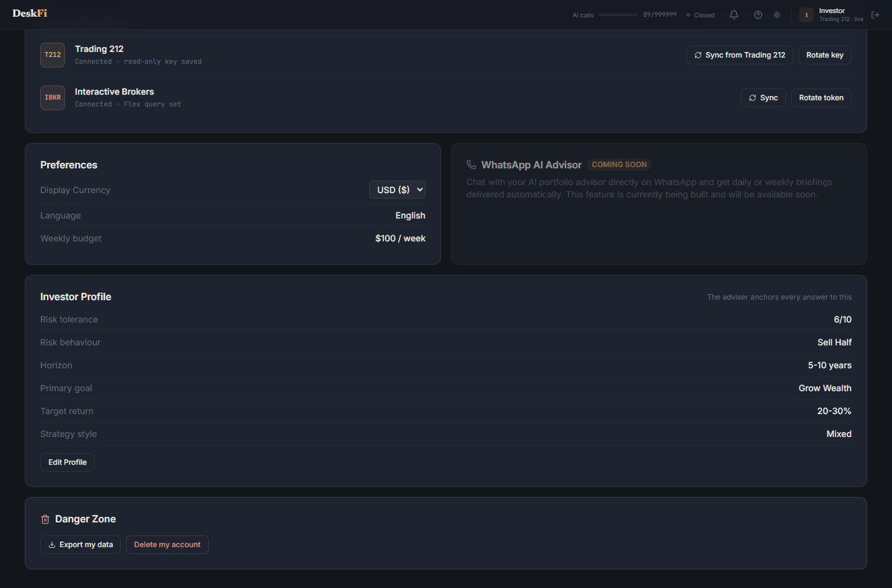
Task: Click the WhatsApp phone icon
Action: [471, 165]
